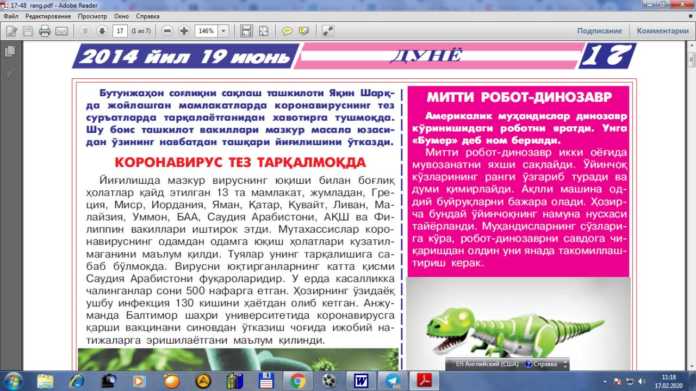Enable scrolling fit-width mode icon

[x=246, y=31]
